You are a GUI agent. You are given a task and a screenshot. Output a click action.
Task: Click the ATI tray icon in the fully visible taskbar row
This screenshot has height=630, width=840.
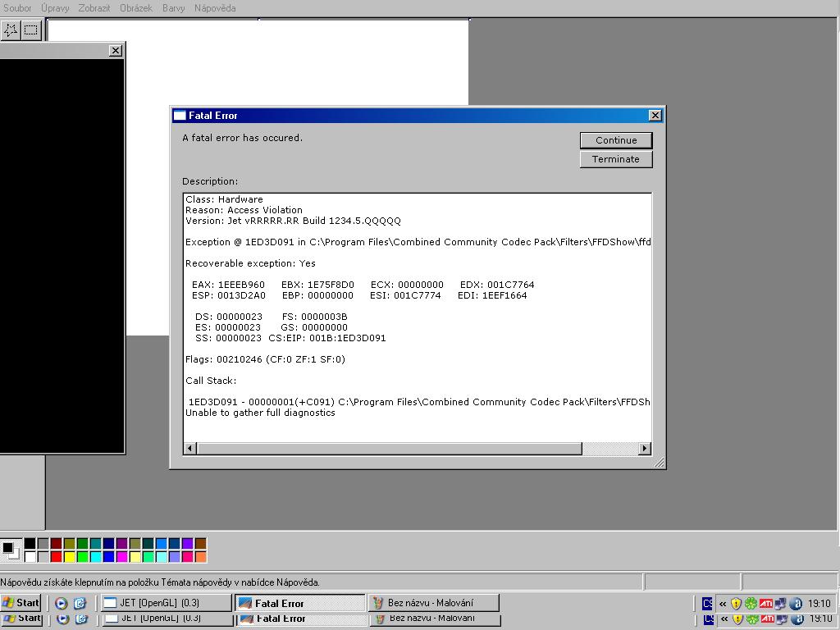coord(765,604)
